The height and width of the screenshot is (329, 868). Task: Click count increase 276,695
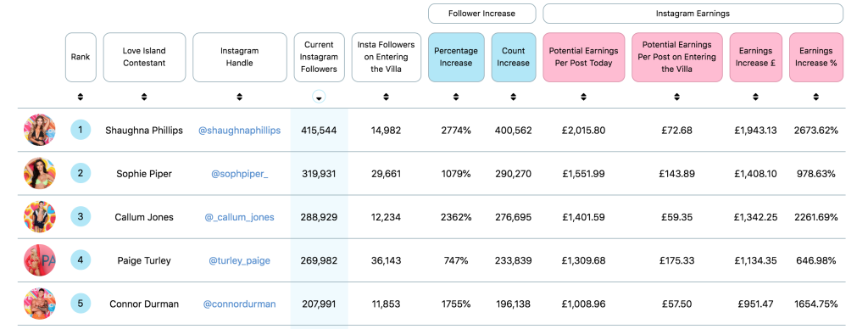click(513, 217)
